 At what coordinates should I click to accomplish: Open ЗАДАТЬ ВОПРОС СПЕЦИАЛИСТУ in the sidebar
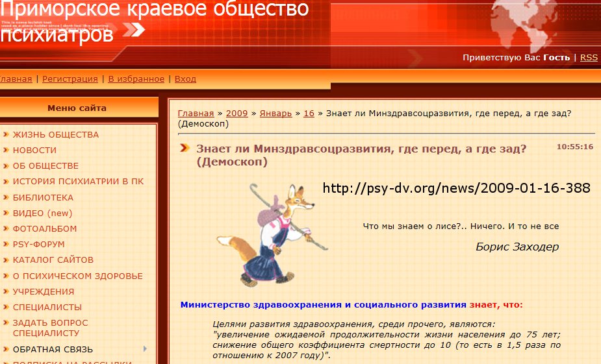point(50,328)
